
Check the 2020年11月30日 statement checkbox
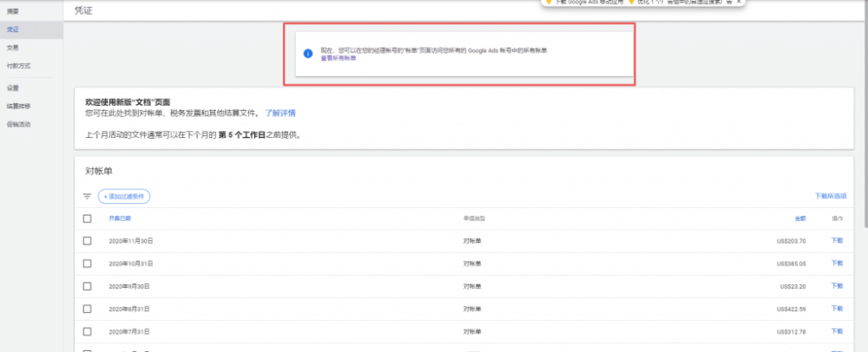pos(87,241)
